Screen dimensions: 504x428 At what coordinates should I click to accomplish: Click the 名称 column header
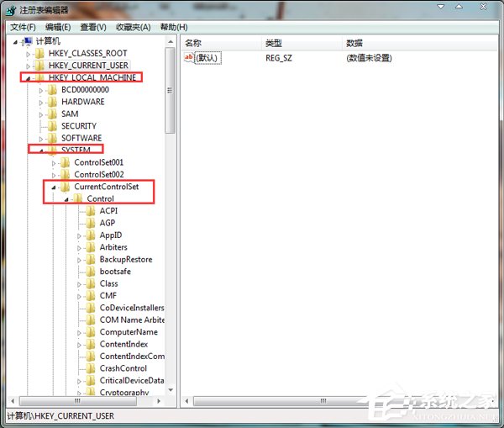pos(221,43)
